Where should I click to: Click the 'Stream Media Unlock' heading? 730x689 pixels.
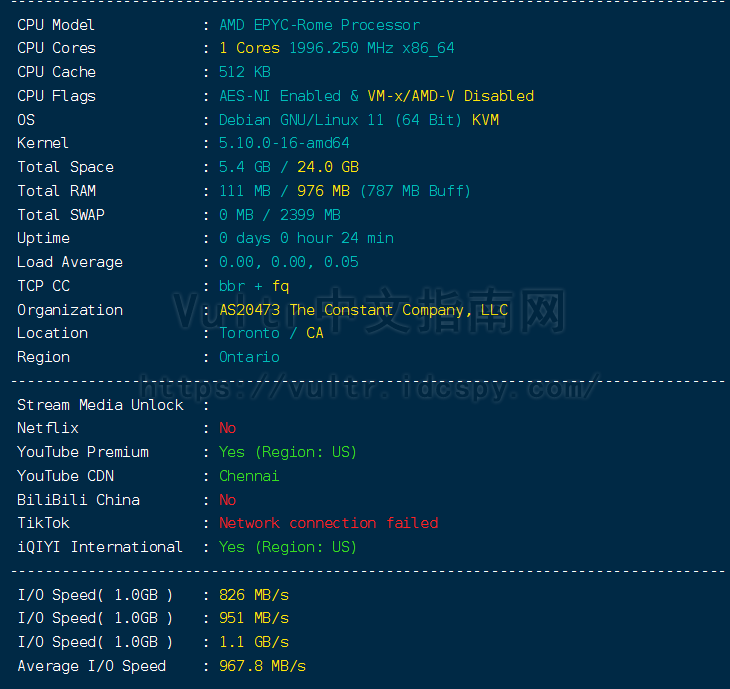[x=100, y=405]
